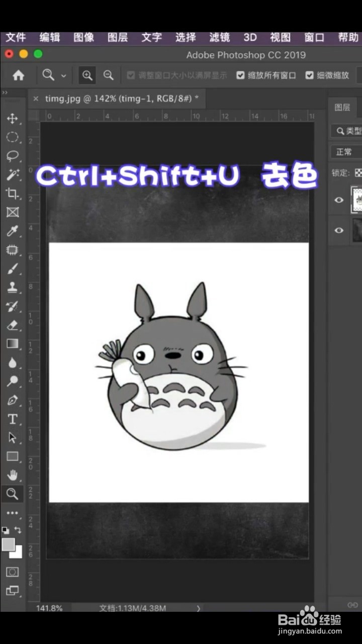Switch to the timg.jpg document tab
This screenshot has width=362, height=644.
122,99
